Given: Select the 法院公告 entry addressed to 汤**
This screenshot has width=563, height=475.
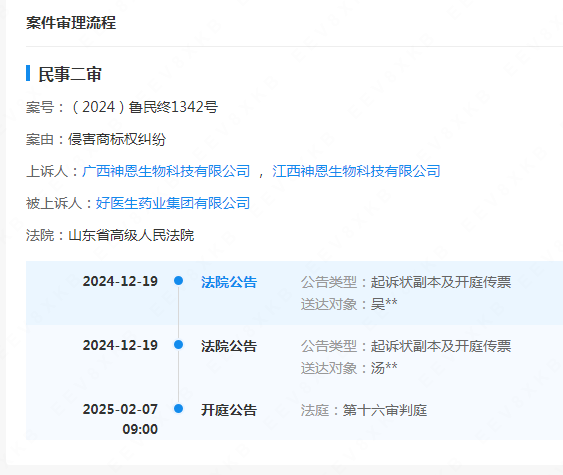Looking at the screenshot, I should coord(229,346).
